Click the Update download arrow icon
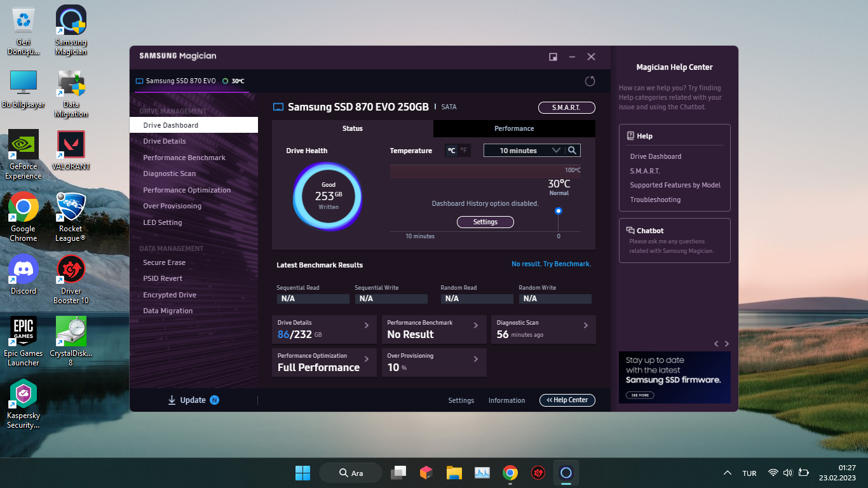 [172, 400]
